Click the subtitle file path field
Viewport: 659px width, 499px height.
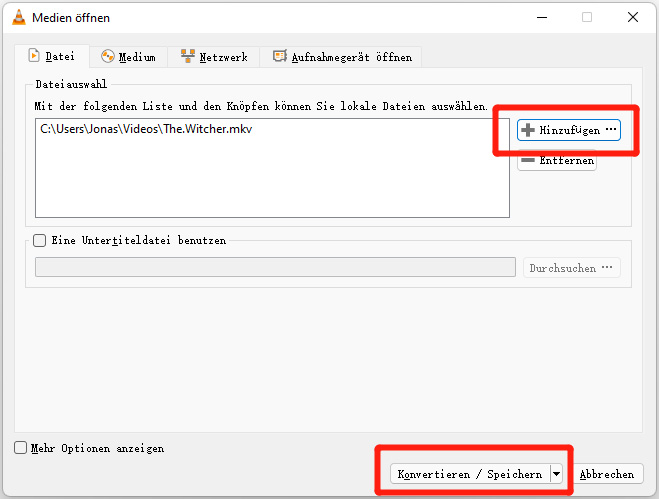(x=275, y=267)
